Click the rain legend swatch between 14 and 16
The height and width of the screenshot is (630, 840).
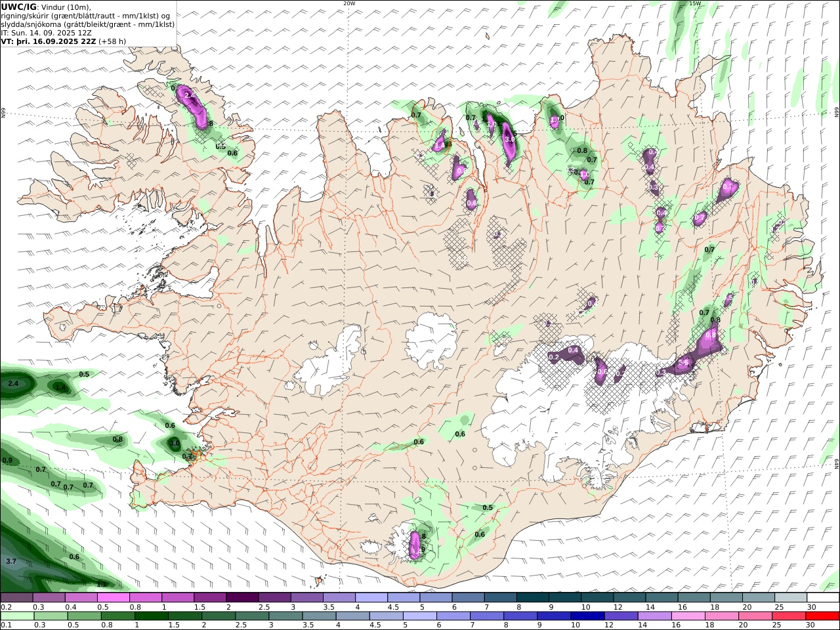coord(655,616)
